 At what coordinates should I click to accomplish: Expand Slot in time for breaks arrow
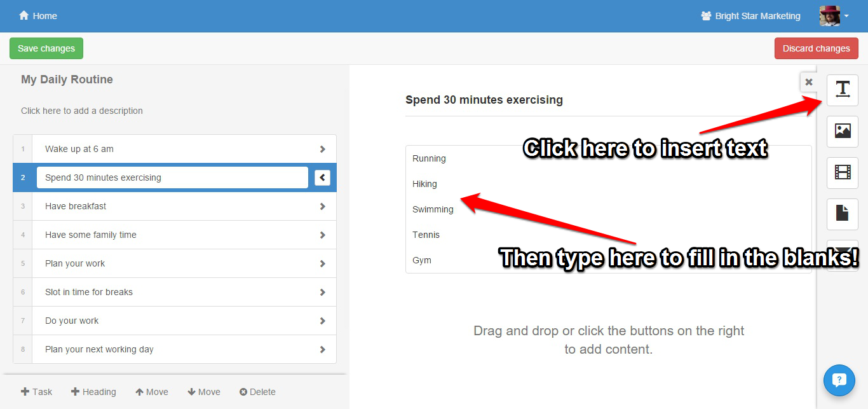323,292
